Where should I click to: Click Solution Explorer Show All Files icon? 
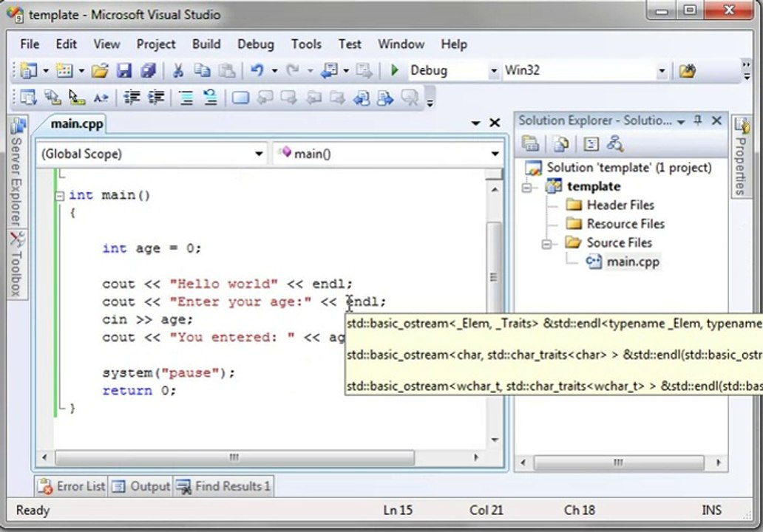(x=561, y=143)
